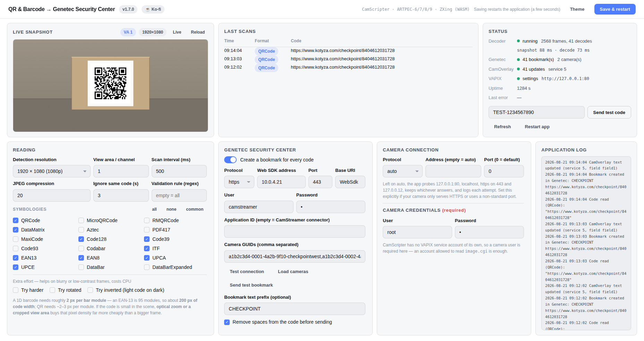The height and width of the screenshot is (341, 644).
Task: Select the VA 1 view area tab
Action: tap(128, 32)
